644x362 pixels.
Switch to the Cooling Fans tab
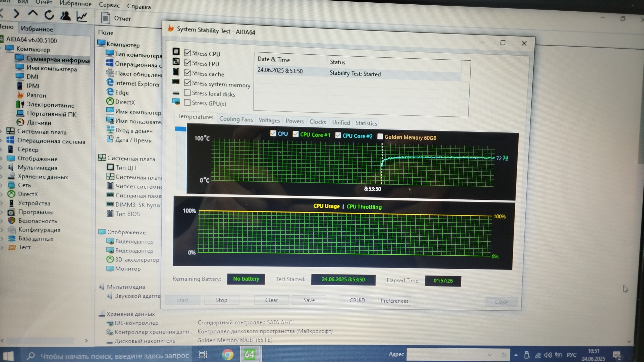pos(236,119)
